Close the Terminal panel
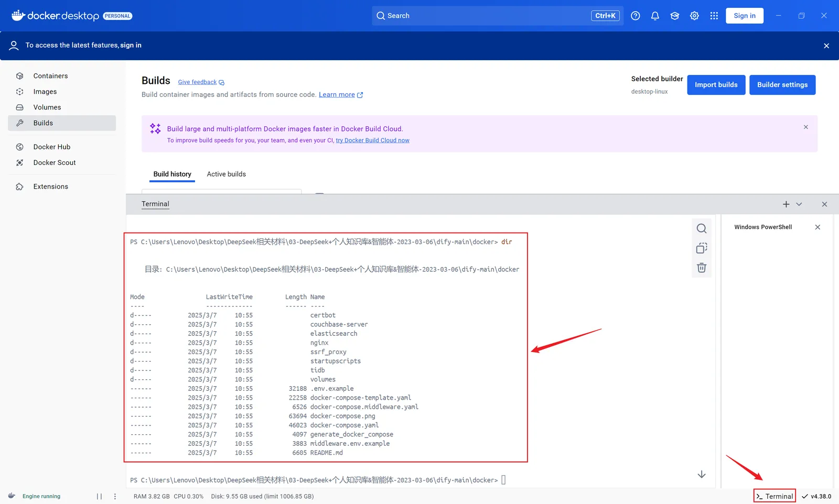 point(824,204)
